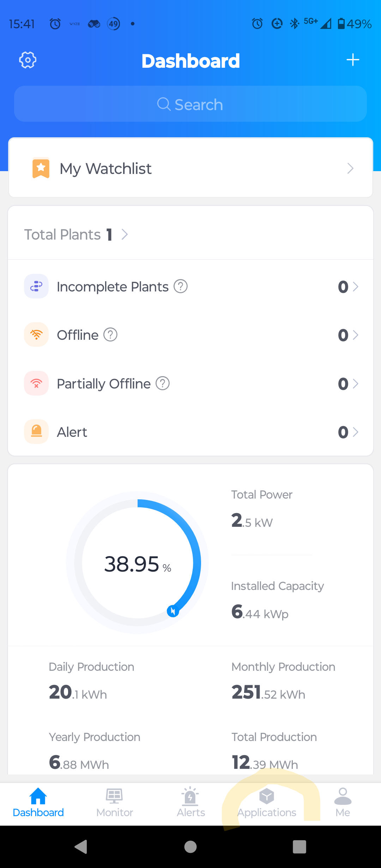
Task: Switch to the Monitor tab
Action: [114, 803]
